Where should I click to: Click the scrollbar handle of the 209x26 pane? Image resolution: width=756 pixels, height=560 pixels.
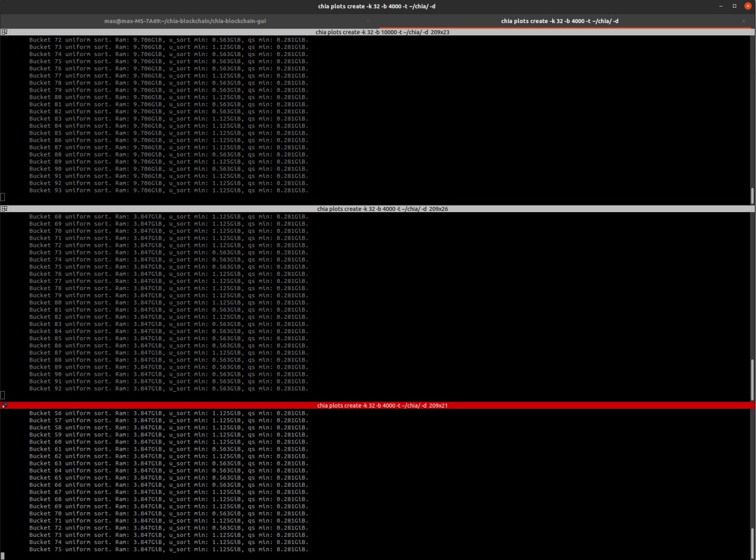pyautogui.click(x=752, y=379)
